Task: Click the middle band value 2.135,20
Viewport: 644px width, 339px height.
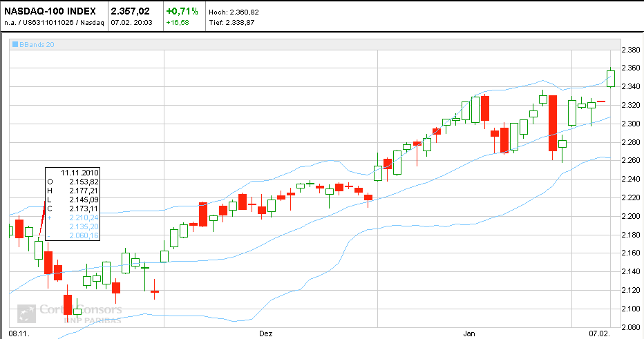Action: click(84, 226)
